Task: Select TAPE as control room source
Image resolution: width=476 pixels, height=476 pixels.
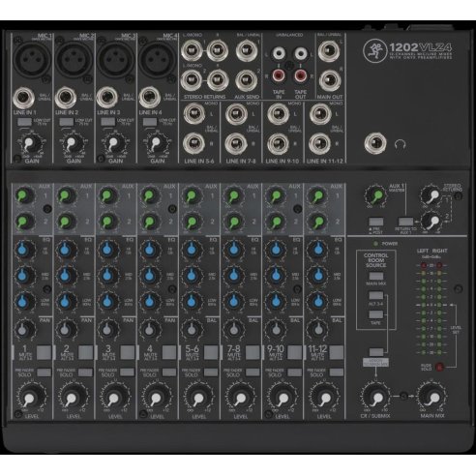Action: [376, 314]
